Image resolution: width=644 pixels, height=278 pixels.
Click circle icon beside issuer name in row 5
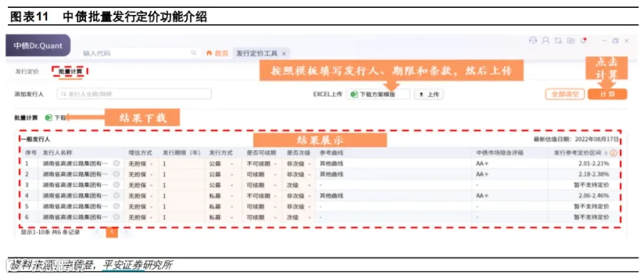click(117, 207)
